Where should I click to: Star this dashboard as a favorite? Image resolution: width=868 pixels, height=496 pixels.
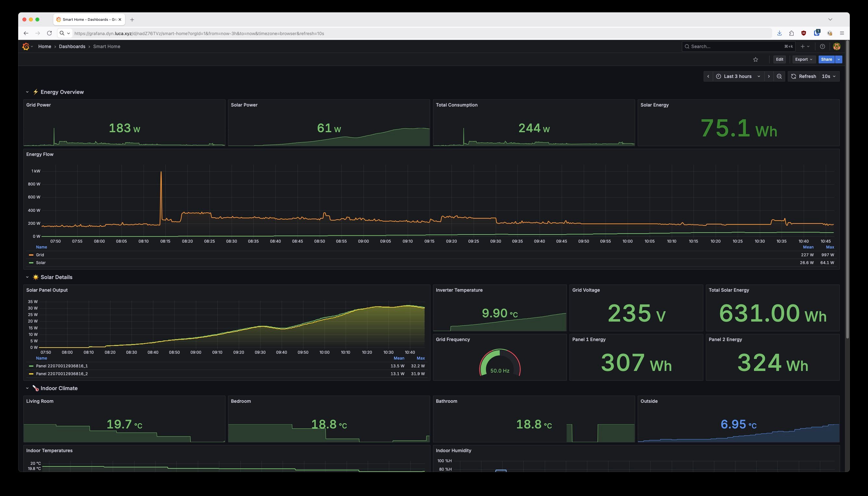(x=756, y=59)
